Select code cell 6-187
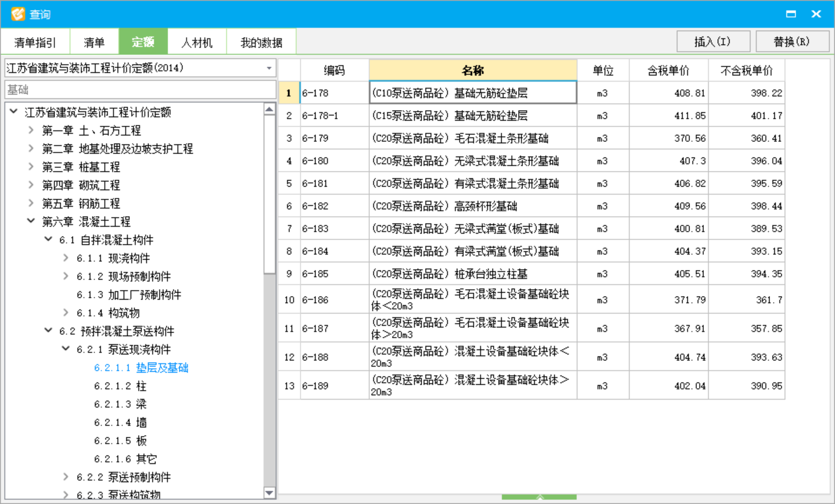This screenshot has width=835, height=504. (x=335, y=328)
